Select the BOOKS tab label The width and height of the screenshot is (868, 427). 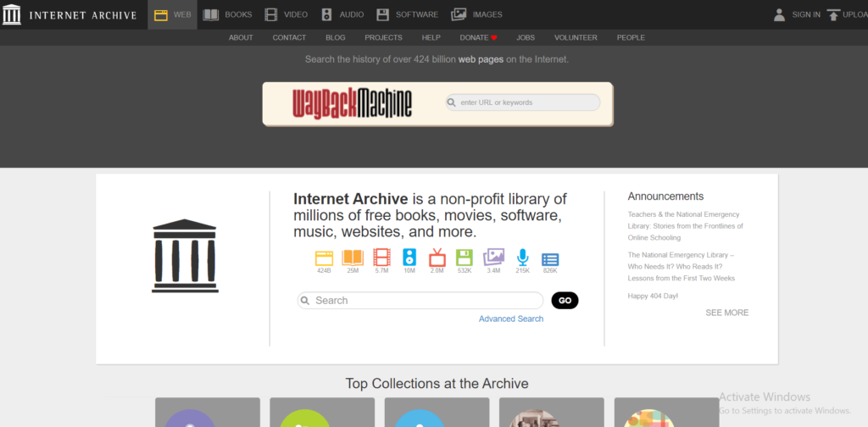pyautogui.click(x=238, y=15)
